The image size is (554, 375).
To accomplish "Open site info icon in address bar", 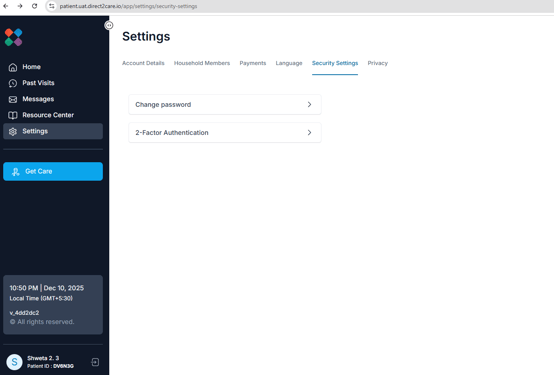I will [52, 6].
